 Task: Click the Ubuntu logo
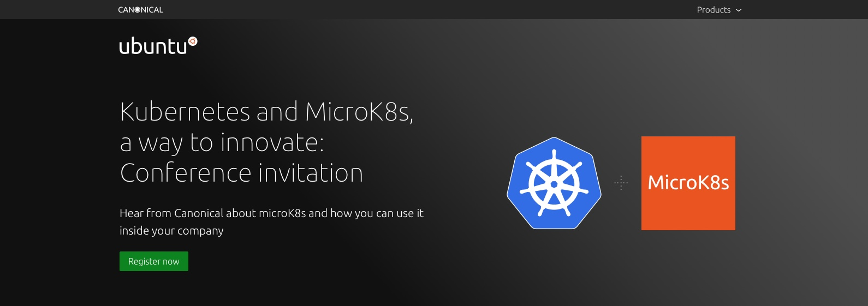(158, 46)
